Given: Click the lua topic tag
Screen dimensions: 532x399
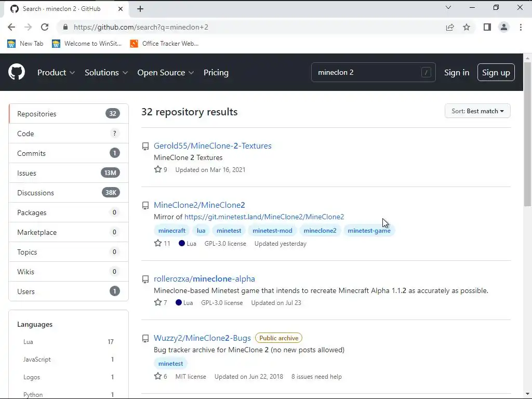Looking at the screenshot, I should click(201, 230).
